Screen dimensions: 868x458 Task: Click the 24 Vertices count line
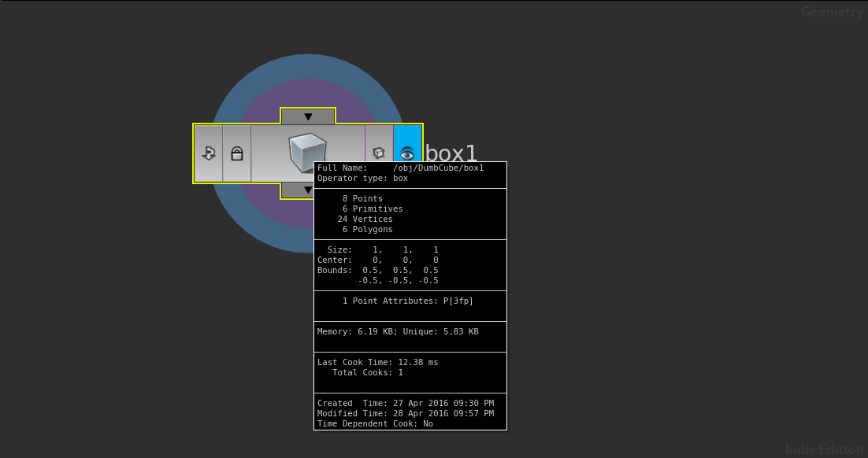(x=365, y=219)
